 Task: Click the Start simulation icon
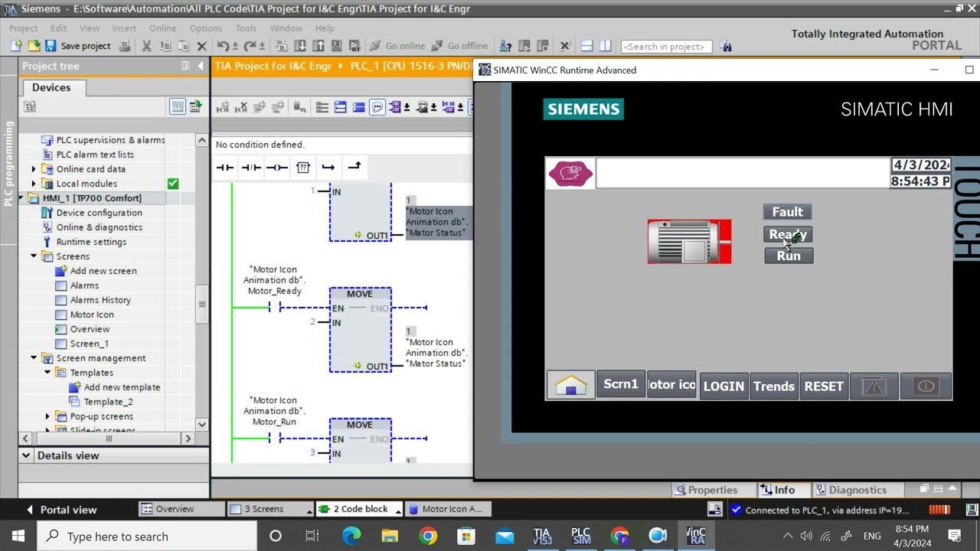coord(338,46)
